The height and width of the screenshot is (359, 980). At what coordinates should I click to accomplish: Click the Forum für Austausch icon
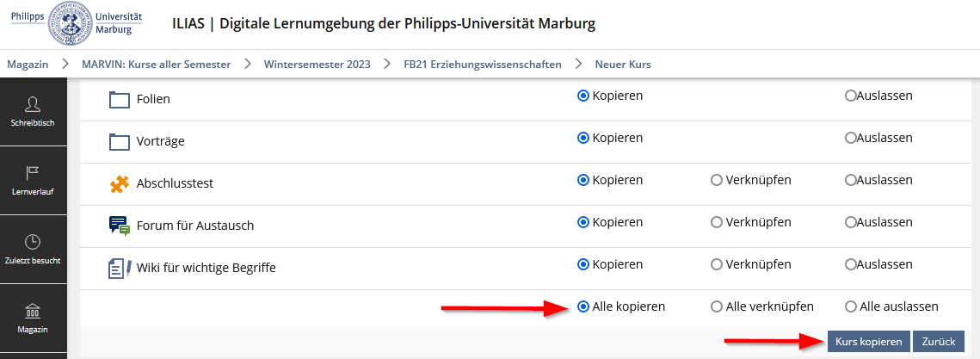coord(119,226)
